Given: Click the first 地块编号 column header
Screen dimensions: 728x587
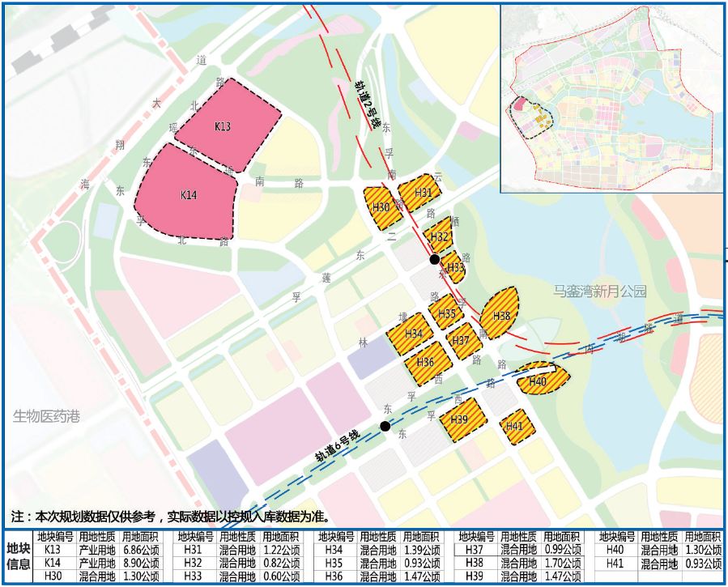Looking at the screenshot, I should coord(55,537).
